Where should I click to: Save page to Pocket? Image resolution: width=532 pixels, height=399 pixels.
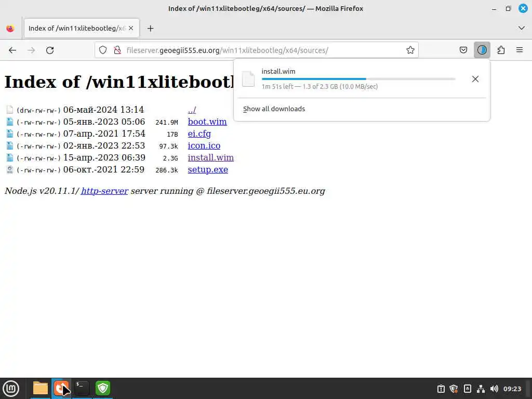pos(463,50)
